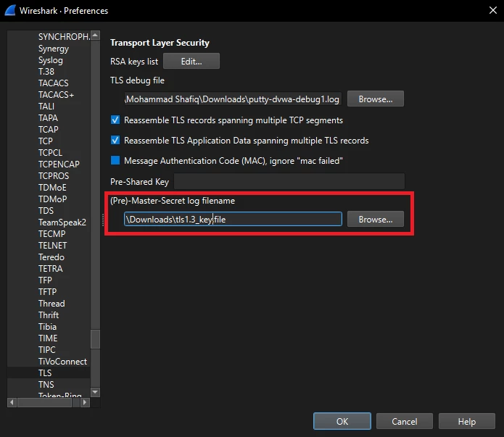Click the Wireshark shark fin logo
The image size is (504, 437).
pyautogui.click(x=10, y=10)
